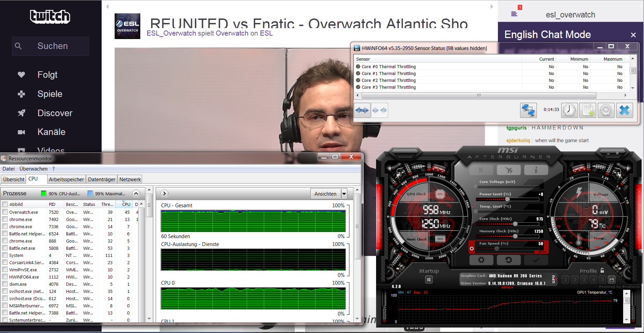This screenshot has width=644, height=333.
Task: Switch to the Arbeitsspeicher tab
Action: 66,179
